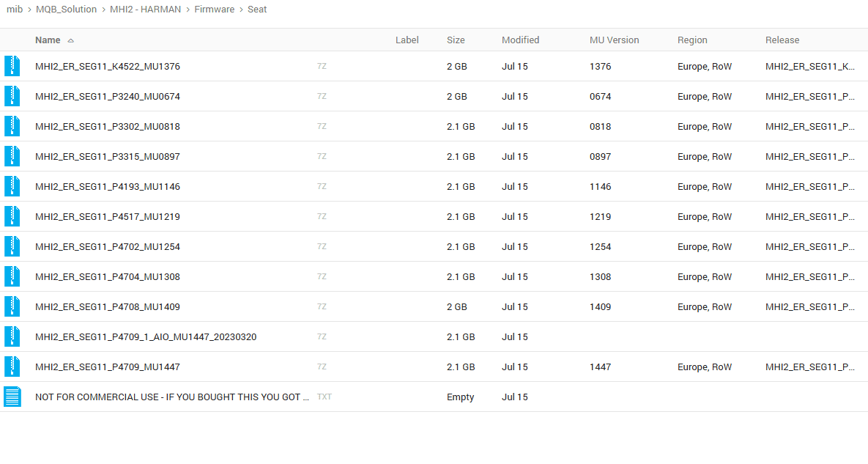Click MU Version value 1308
868x464 pixels.
[x=600, y=277]
